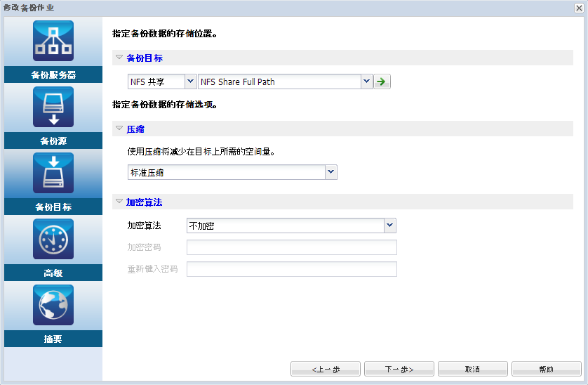The height and width of the screenshot is (385, 588).
Task: Go to 摘要 label tab
Action: point(53,339)
